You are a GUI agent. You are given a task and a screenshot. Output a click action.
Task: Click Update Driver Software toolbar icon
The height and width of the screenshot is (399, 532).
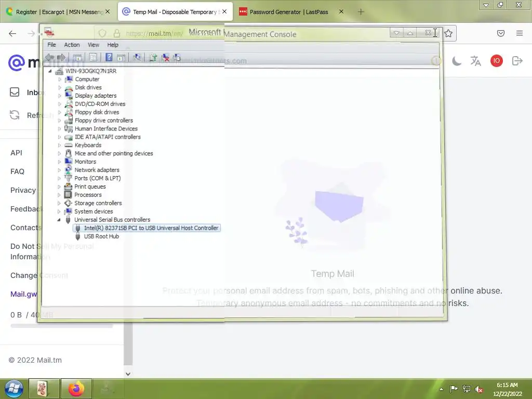point(153,57)
